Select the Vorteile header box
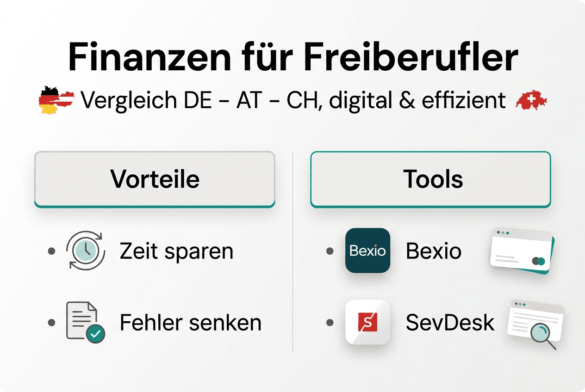Screen dimensions: 585x392 tap(155, 179)
